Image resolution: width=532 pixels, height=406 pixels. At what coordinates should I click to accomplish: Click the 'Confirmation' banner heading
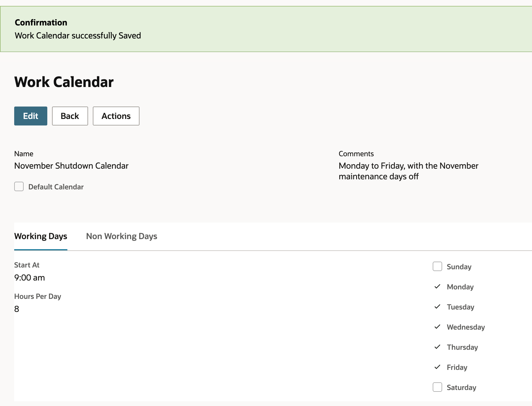coord(41,22)
